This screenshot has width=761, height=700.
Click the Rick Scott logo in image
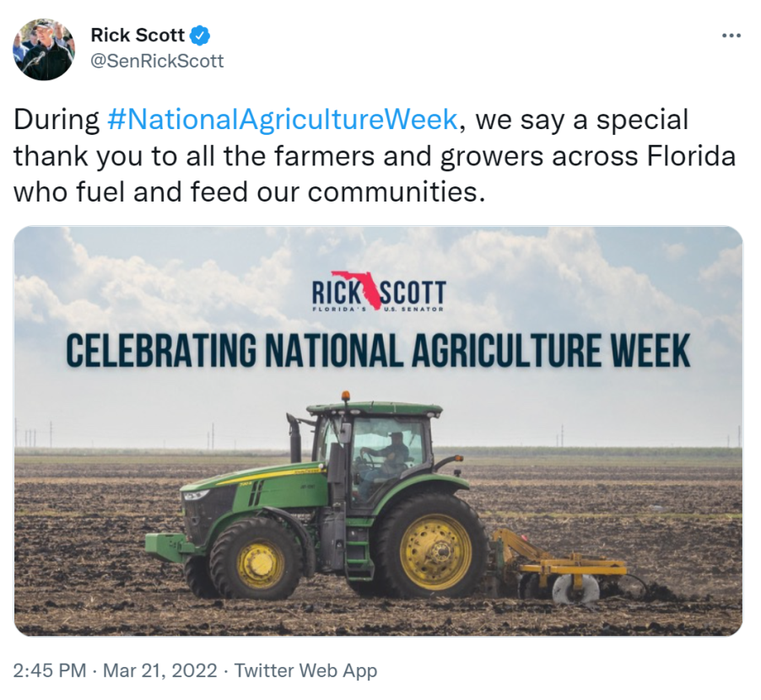(378, 291)
